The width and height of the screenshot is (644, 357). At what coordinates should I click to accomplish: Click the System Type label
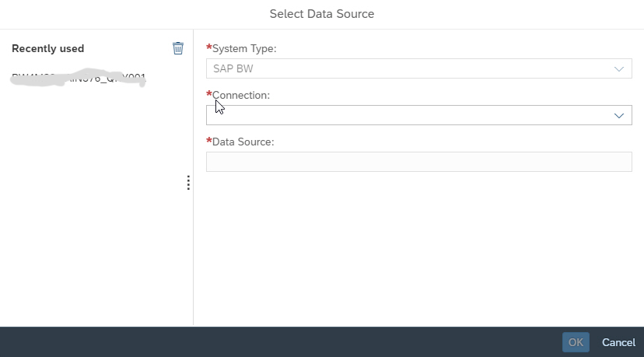click(x=244, y=49)
